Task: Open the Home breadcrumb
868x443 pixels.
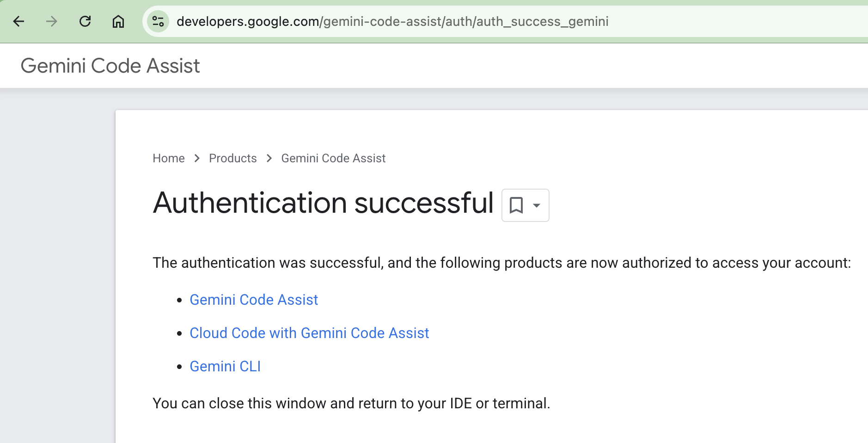Action: point(169,158)
